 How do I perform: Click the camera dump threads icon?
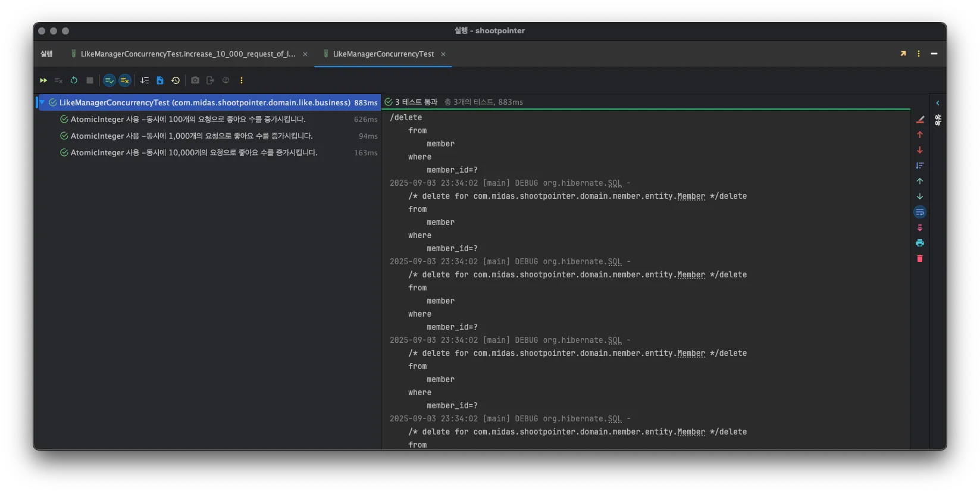195,80
